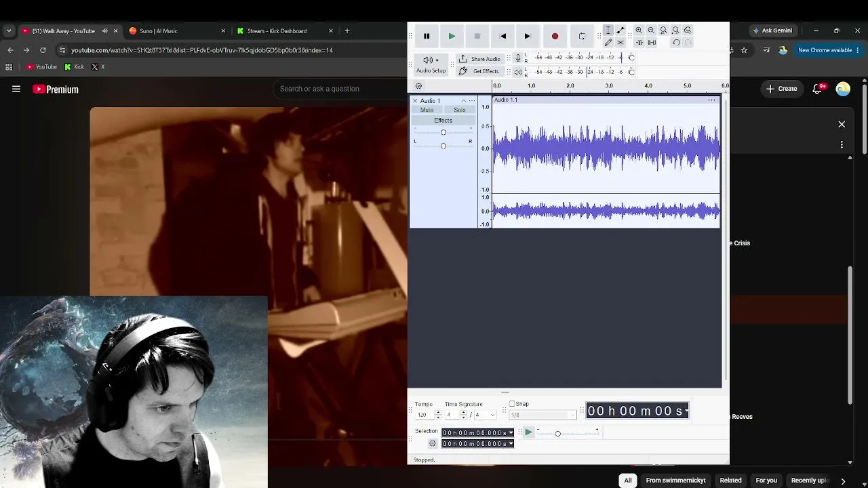Click the YouTube search box
The height and width of the screenshot is (488, 868).
(339, 89)
